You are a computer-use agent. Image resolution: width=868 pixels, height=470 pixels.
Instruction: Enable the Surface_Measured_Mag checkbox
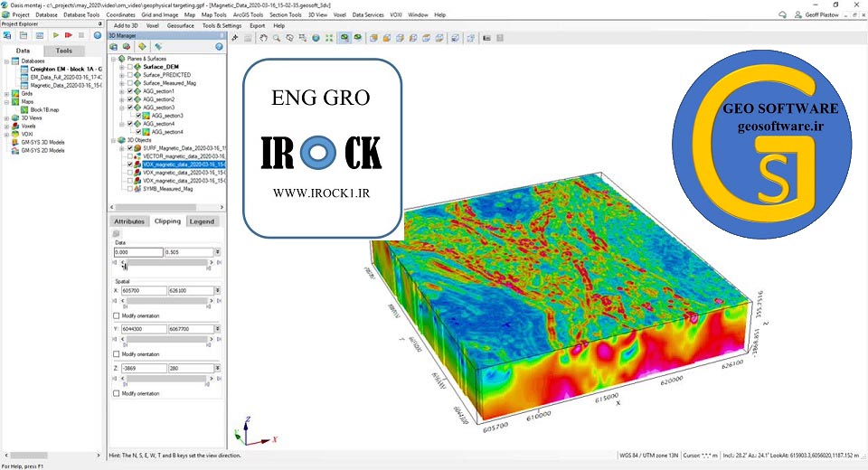(130, 83)
